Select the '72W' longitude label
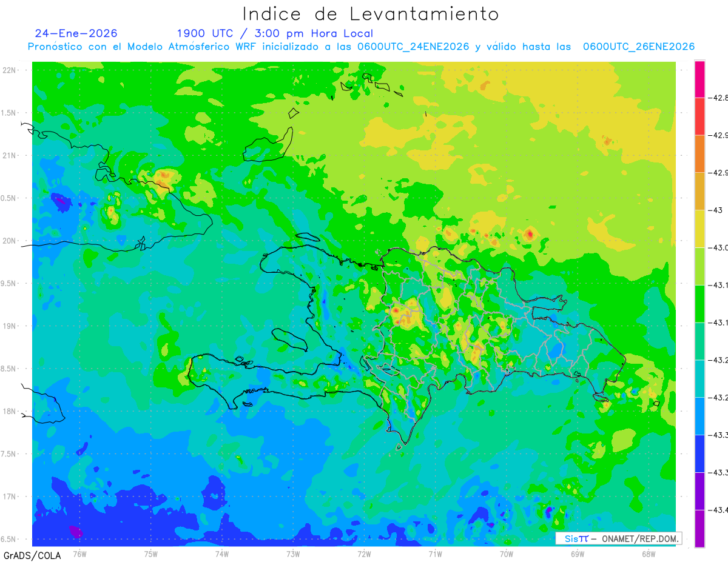The image size is (728, 562). pos(364,554)
